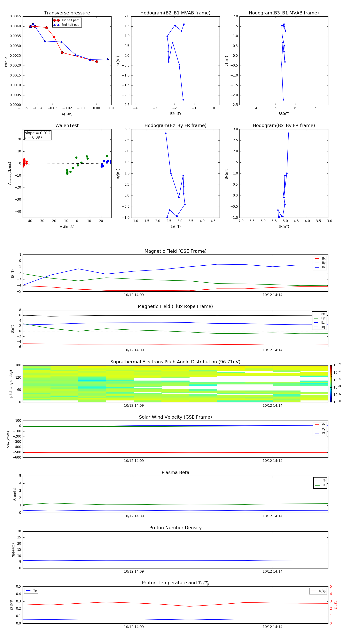Click the Bx entry in GSE field legend

(x=320, y=259)
